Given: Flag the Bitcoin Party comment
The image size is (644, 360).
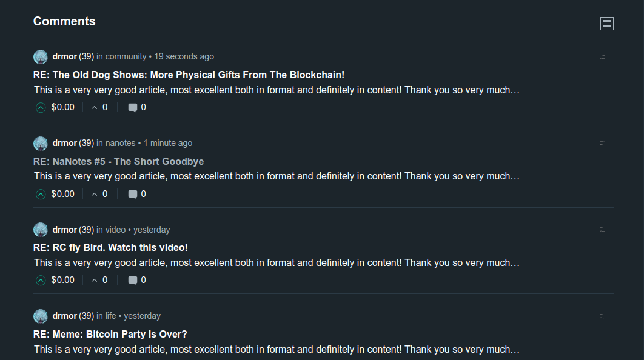Looking at the screenshot, I should tap(602, 317).
